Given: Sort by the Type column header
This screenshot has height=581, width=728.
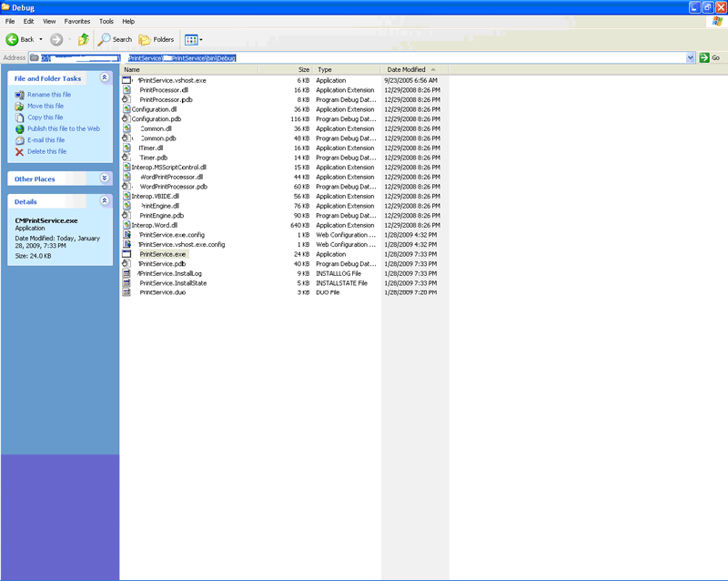Looking at the screenshot, I should click(347, 70).
